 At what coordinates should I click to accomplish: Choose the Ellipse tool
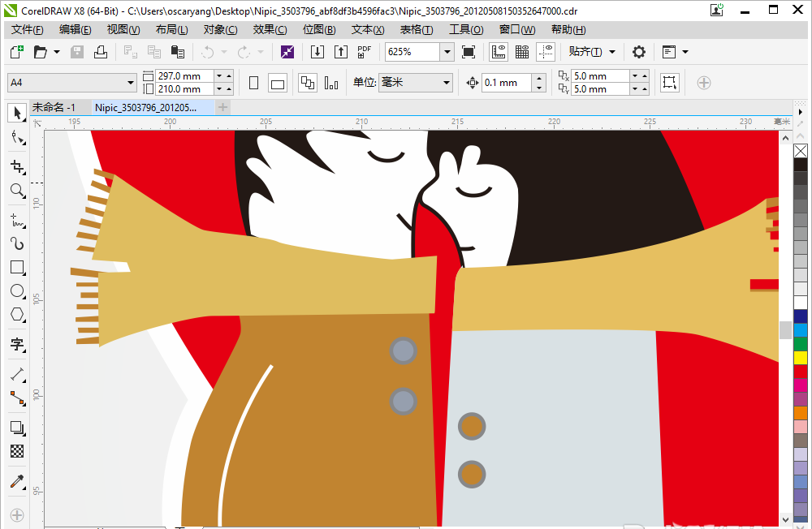(17, 291)
